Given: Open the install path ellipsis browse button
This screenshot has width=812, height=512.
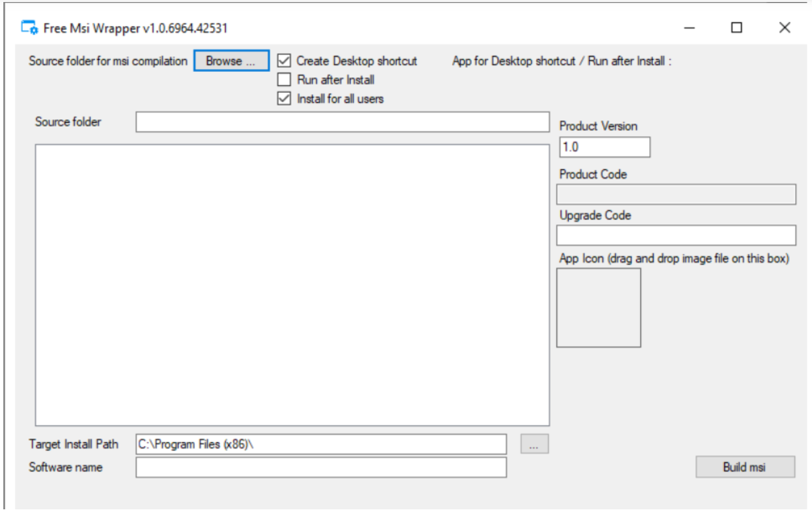Looking at the screenshot, I should [x=535, y=444].
